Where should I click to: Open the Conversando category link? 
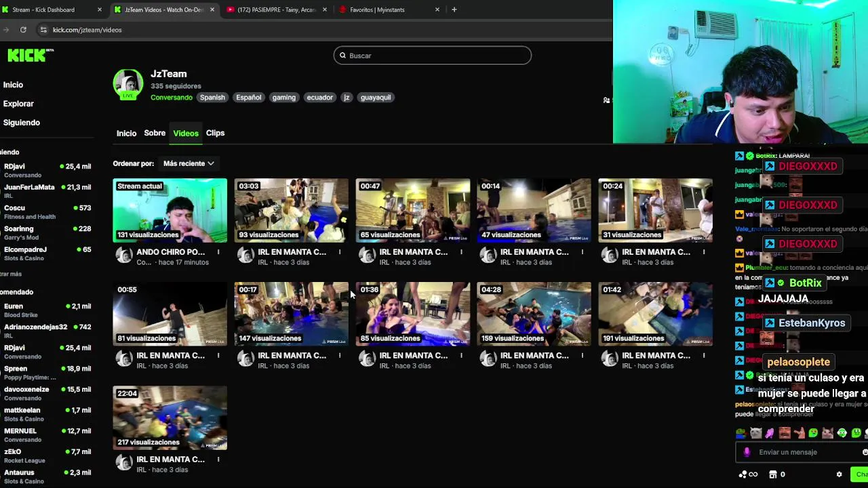[x=172, y=98]
